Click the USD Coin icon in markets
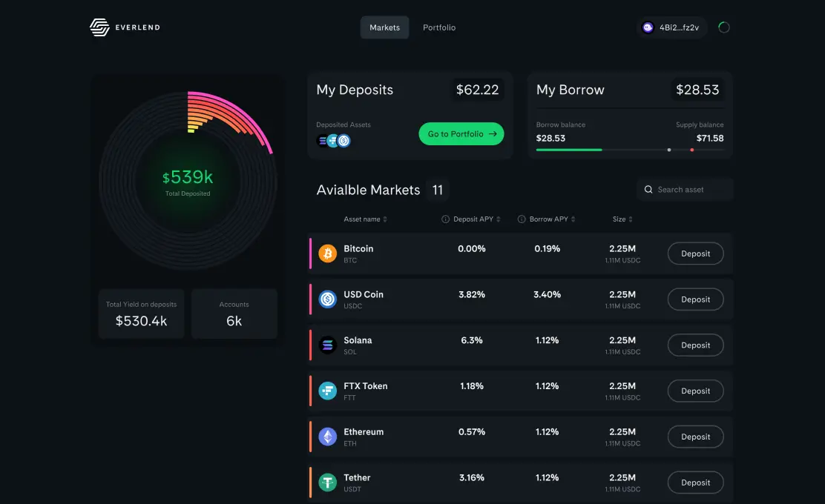The width and height of the screenshot is (825, 504). tap(327, 299)
